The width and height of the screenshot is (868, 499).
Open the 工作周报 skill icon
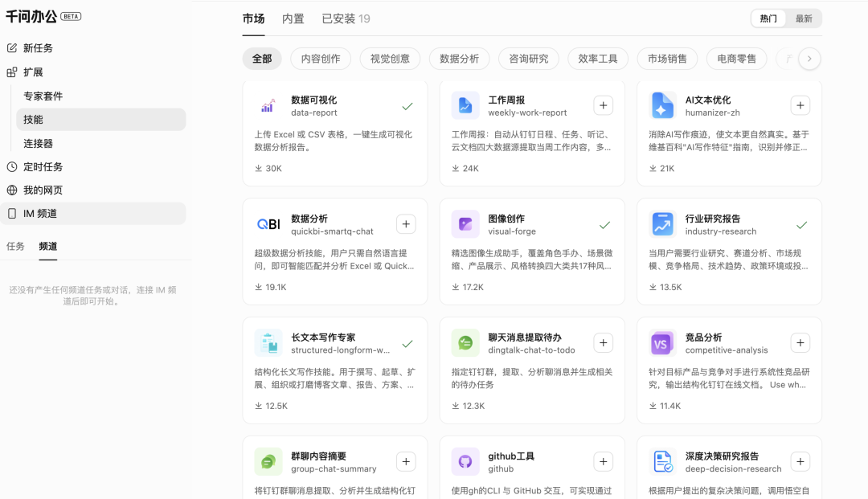pyautogui.click(x=465, y=105)
